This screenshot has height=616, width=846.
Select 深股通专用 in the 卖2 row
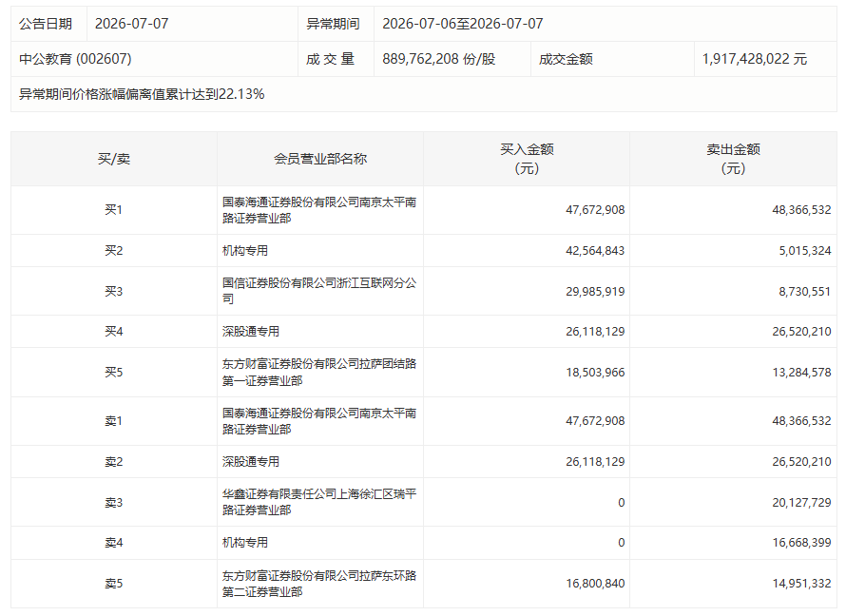click(250, 462)
